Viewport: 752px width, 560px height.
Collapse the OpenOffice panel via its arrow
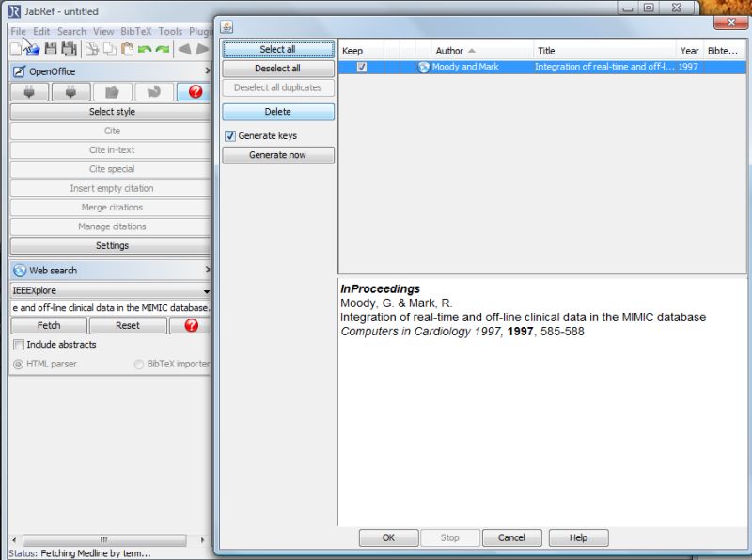click(x=207, y=71)
